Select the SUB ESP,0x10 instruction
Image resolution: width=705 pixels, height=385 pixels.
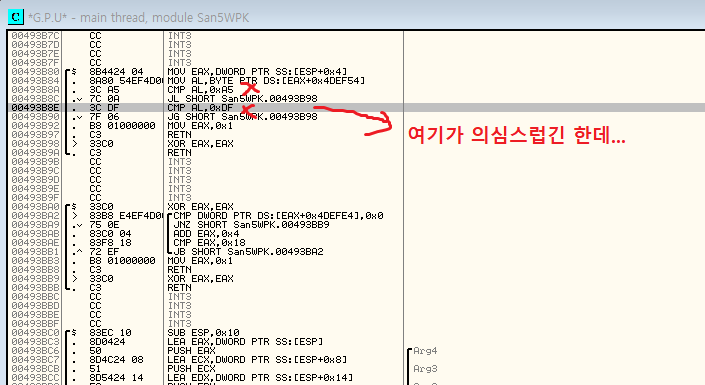tap(203, 332)
